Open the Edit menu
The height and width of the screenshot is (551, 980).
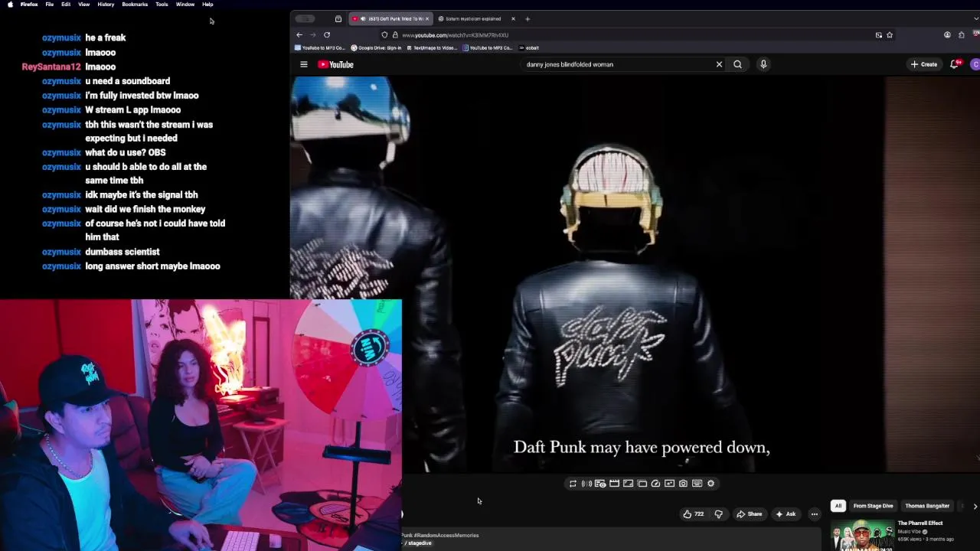(x=66, y=5)
